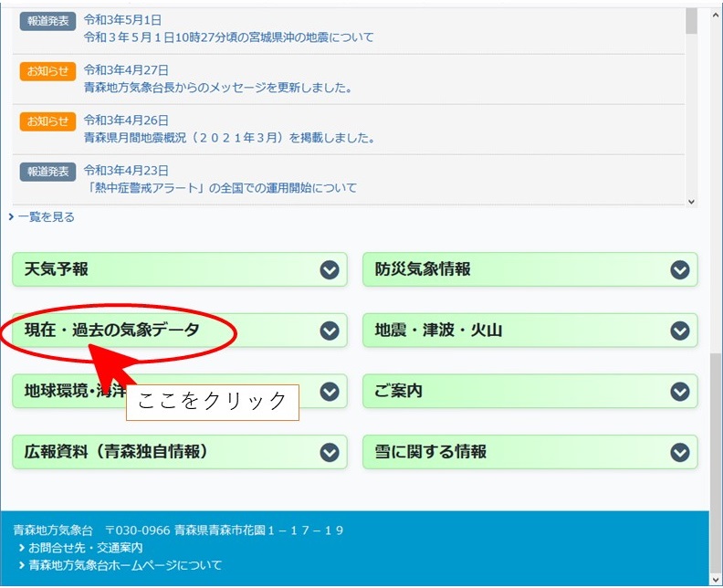723x588 pixels.
Task: Open the 現在・過去の気象データ chevron
Action: (x=330, y=331)
